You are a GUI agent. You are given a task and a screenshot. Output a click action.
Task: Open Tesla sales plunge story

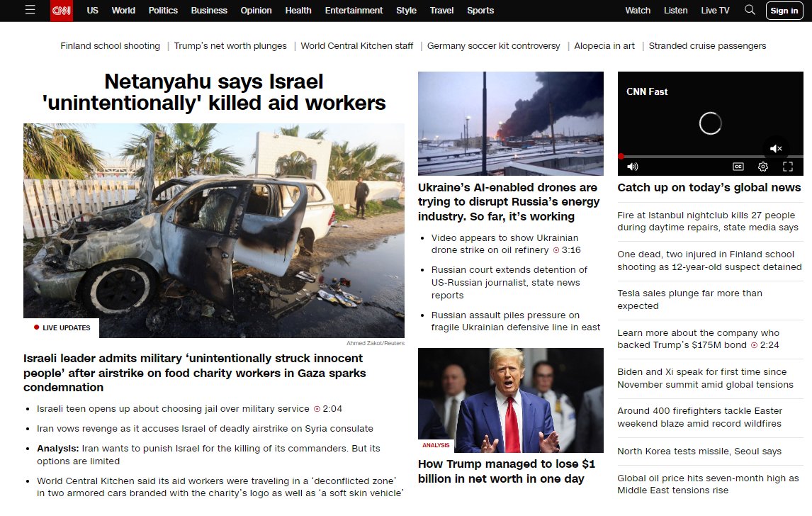689,299
